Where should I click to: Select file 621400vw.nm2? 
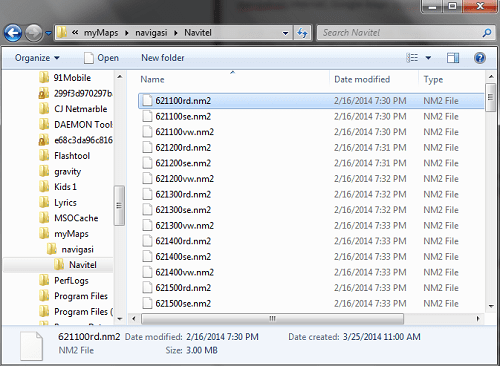[x=311, y=272]
